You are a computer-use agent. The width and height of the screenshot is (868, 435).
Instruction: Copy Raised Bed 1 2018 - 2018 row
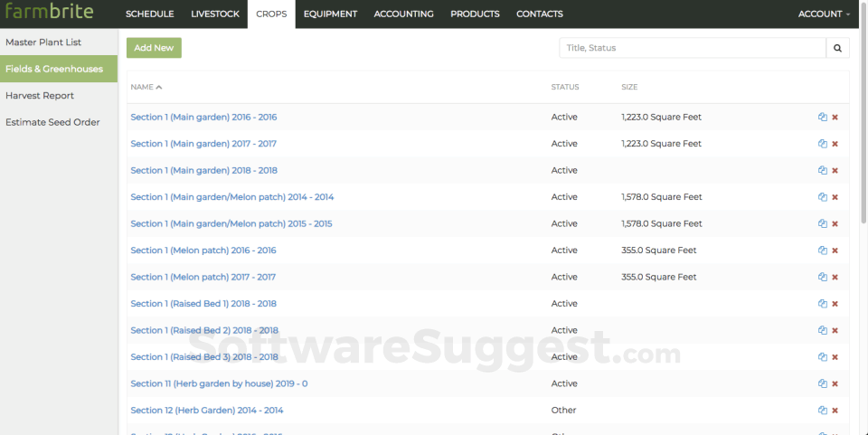822,303
